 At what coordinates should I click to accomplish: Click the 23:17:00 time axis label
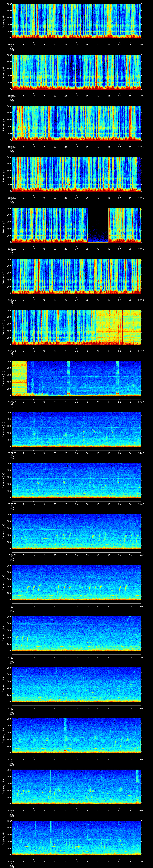click(x=12, y=197)
